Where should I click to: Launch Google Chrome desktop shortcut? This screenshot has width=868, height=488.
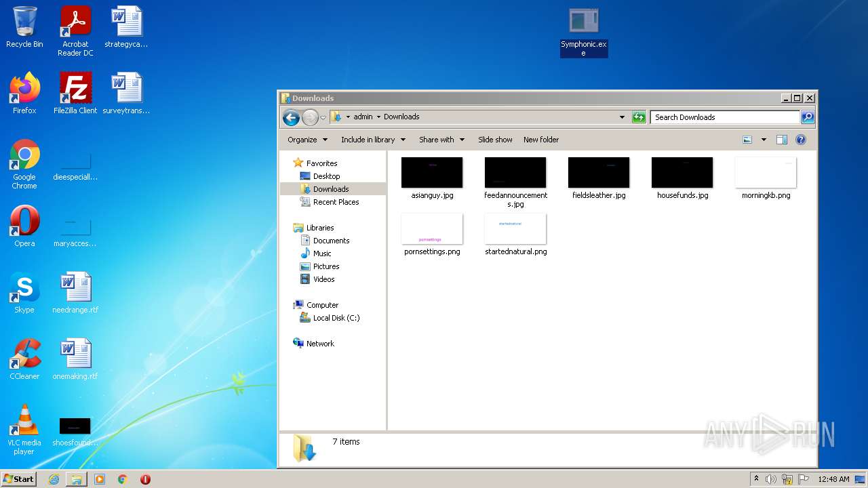24,165
